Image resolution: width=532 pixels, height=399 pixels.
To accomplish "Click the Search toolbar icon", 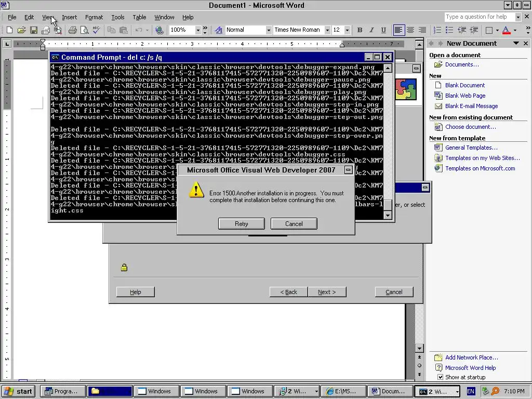I will tap(58, 30).
